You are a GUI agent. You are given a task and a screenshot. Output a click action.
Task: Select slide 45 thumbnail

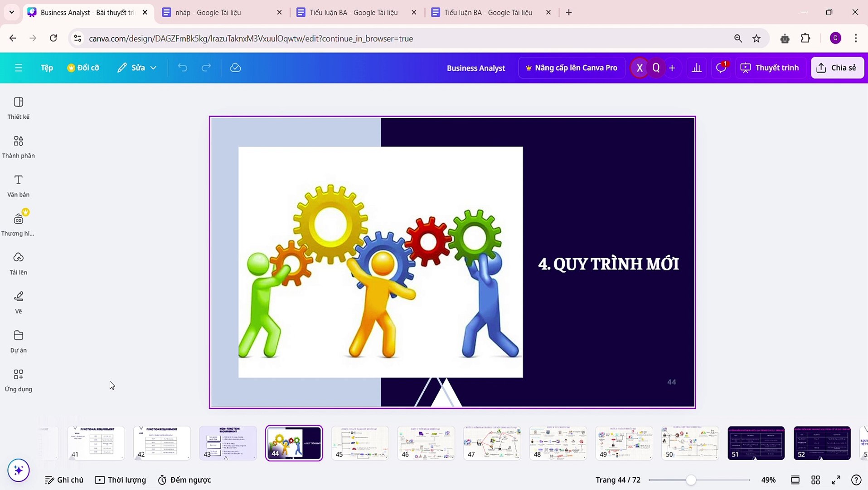tap(360, 442)
